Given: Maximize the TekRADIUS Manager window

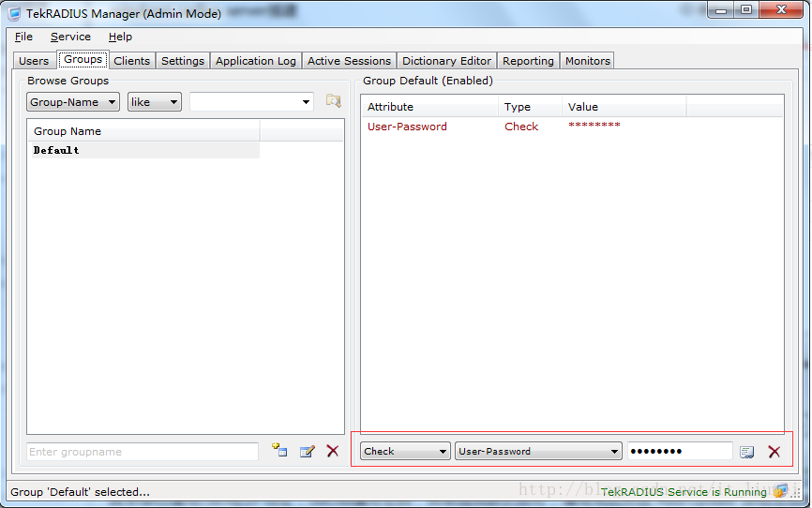Looking at the screenshot, I should [746, 9].
